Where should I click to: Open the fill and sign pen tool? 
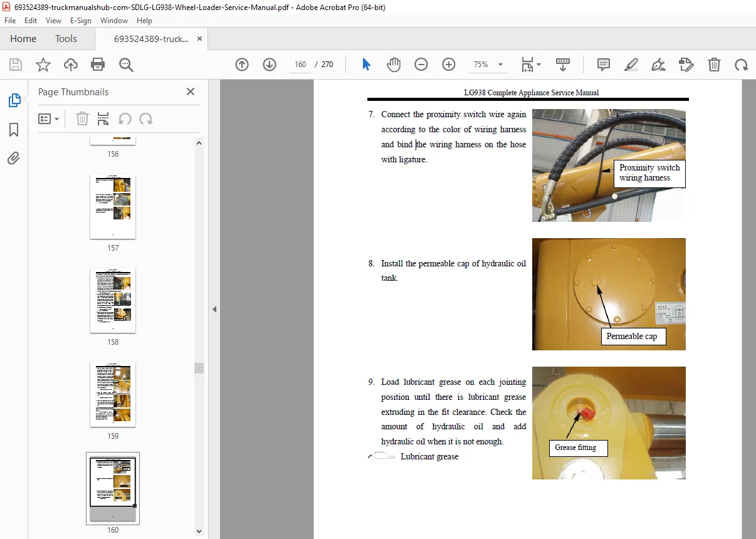tap(658, 65)
